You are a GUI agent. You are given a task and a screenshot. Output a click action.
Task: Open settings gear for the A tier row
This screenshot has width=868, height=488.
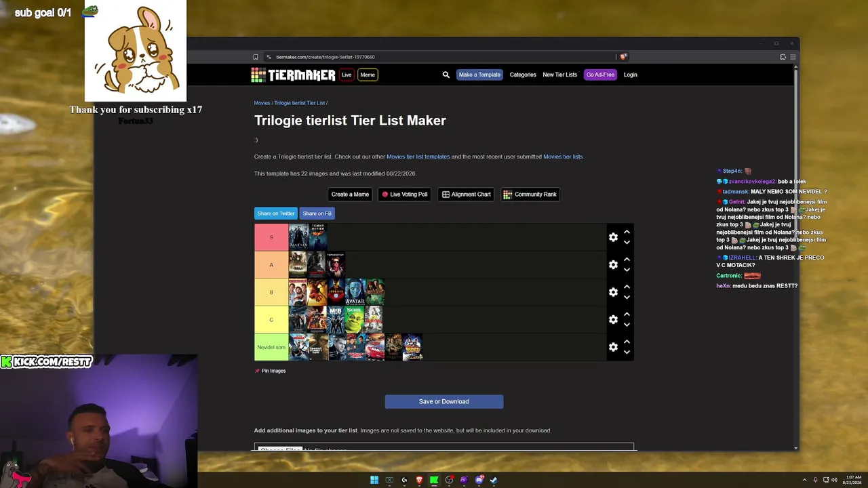[613, 264]
